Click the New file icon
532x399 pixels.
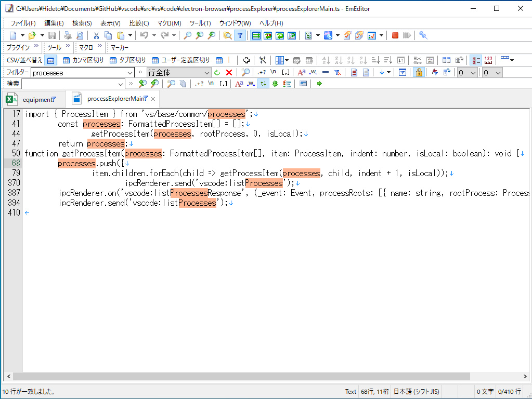point(13,35)
